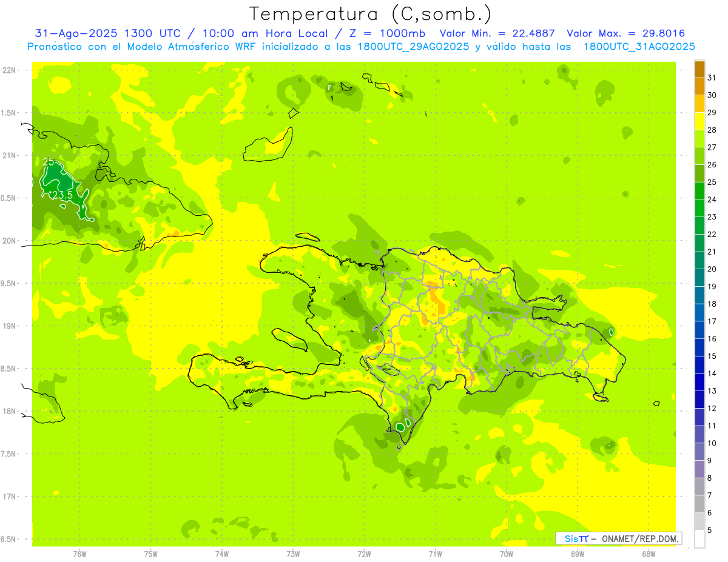This screenshot has width=728, height=562.
Task: Click the '19N' latitude label
Action: point(9,326)
